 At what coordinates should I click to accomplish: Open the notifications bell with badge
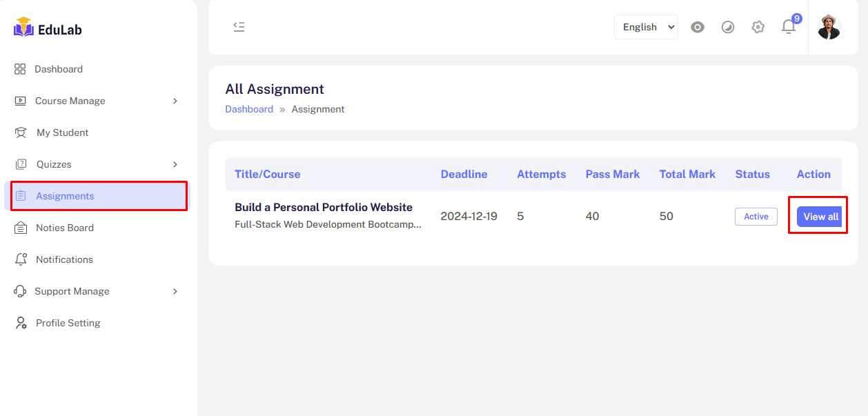[788, 27]
